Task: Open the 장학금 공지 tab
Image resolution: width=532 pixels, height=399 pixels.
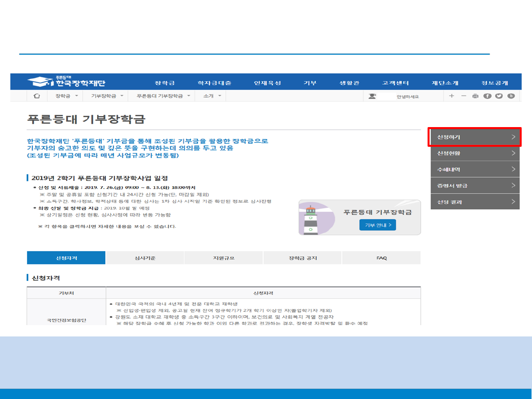Action: pos(302,258)
